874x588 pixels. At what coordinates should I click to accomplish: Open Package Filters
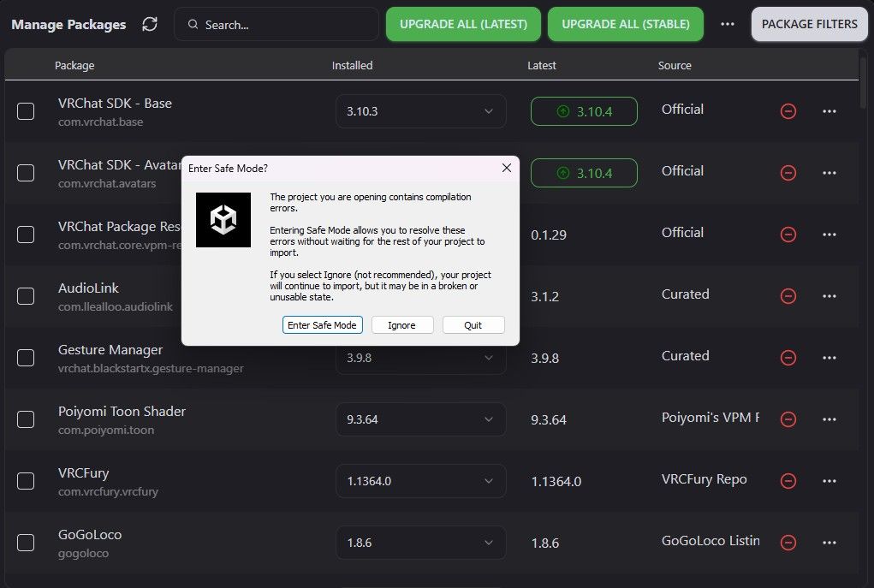pyautogui.click(x=809, y=24)
